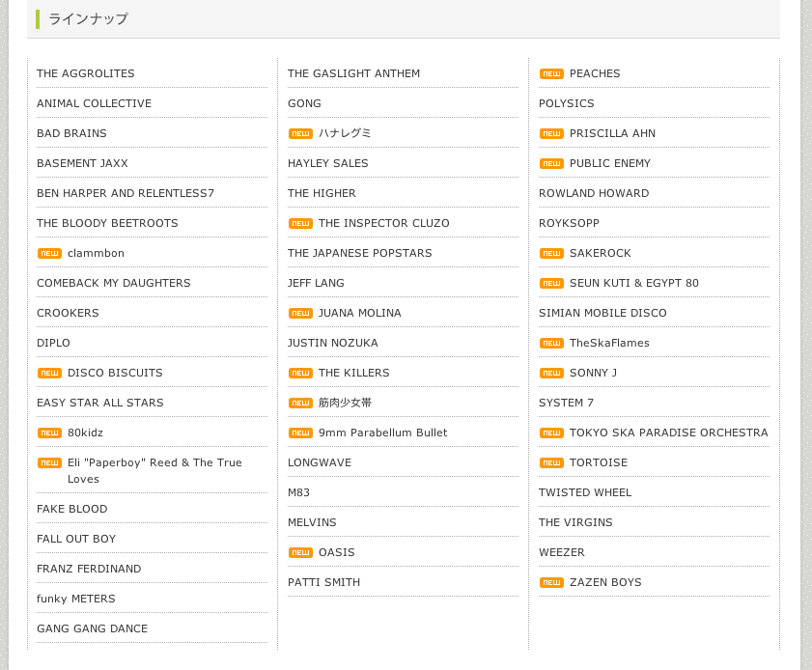This screenshot has height=670, width=812.
Task: Click the new badge next to JUANA MOLINA
Action: (300, 313)
